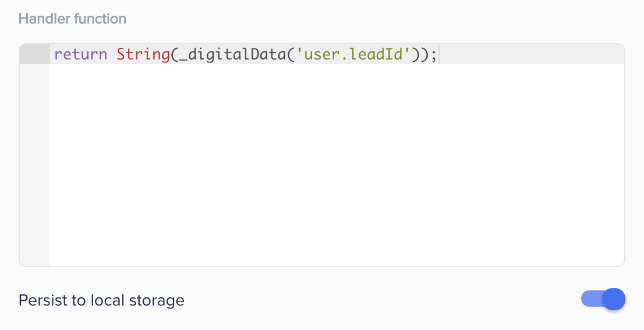Click the opening parenthesis after String
The image size is (644, 330).
click(x=175, y=54)
